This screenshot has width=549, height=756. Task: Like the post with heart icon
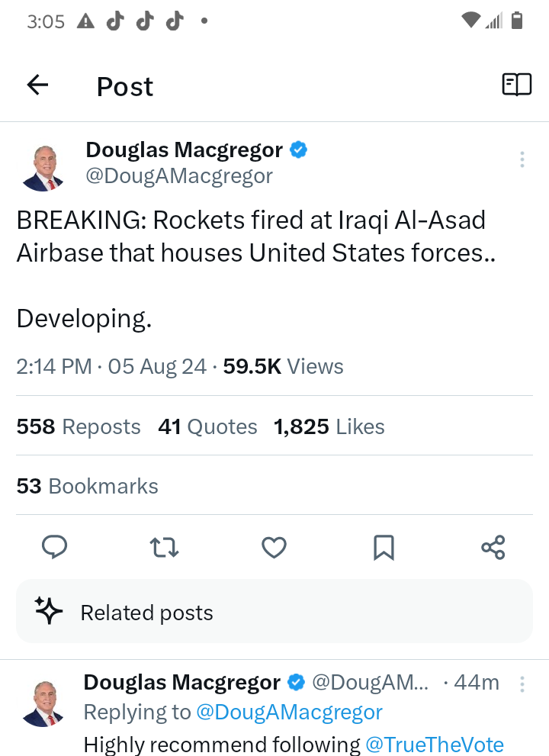(274, 547)
